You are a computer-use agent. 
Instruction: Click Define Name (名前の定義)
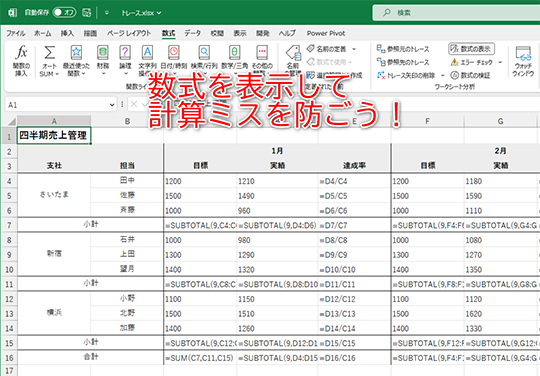click(x=328, y=49)
